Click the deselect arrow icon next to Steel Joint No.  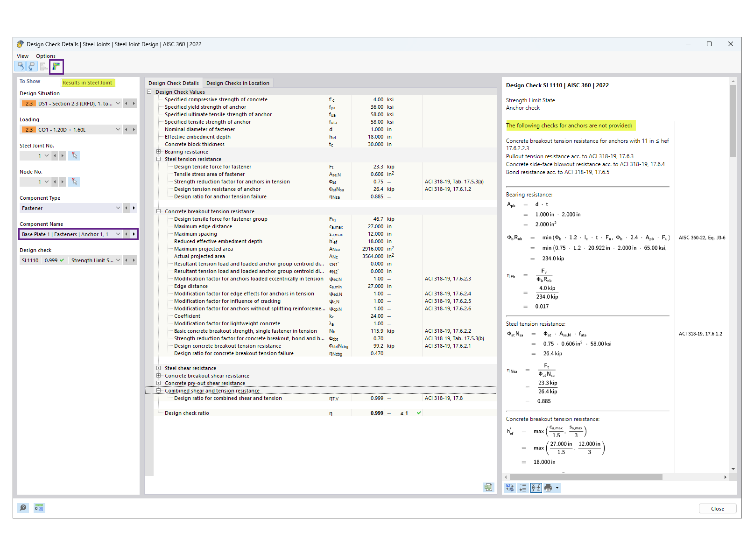(74, 155)
